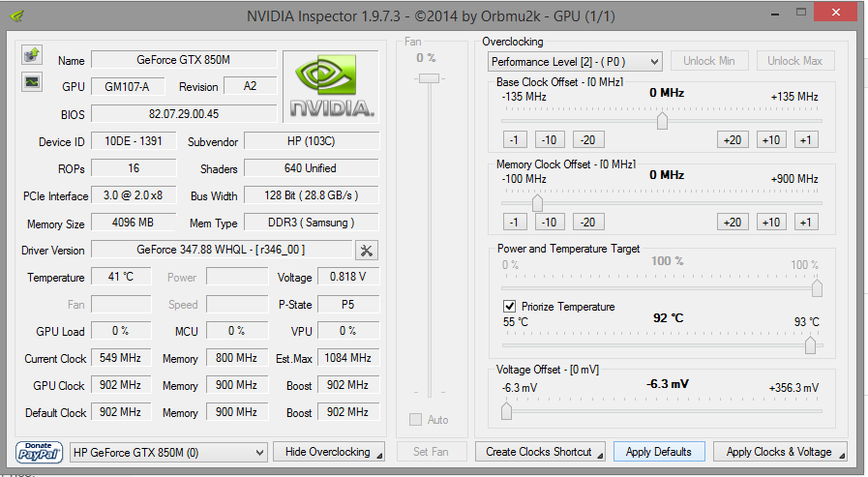The width and height of the screenshot is (868, 477).
Task: Click the Device ID field 10DE - 1391
Action: [134, 141]
